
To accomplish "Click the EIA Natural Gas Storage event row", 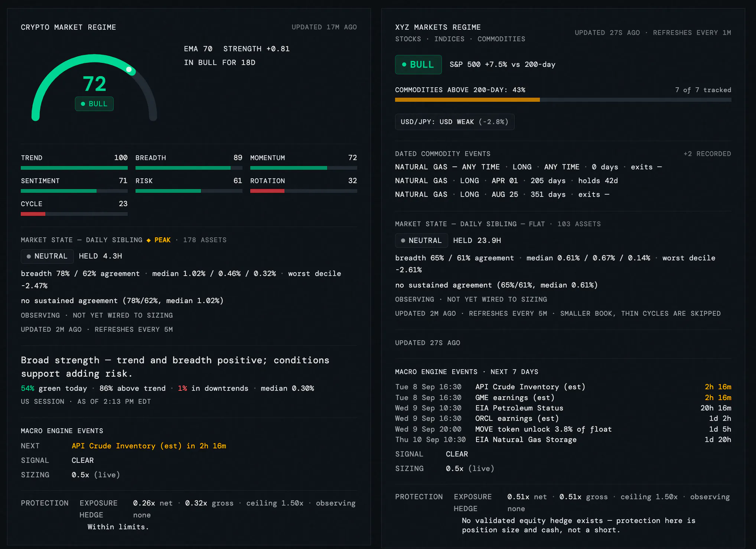I will click(563, 439).
